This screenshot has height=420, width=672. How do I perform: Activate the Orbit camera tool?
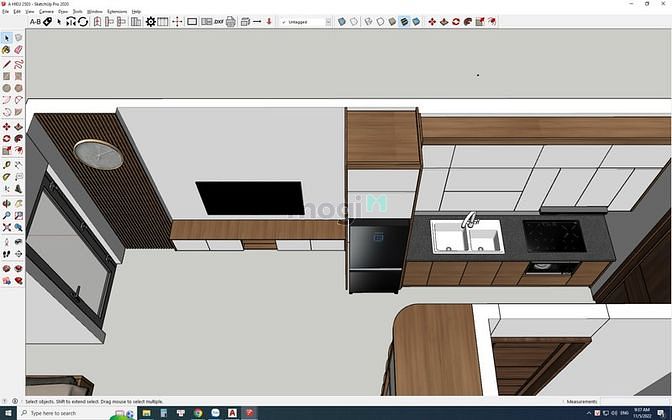tap(6, 204)
